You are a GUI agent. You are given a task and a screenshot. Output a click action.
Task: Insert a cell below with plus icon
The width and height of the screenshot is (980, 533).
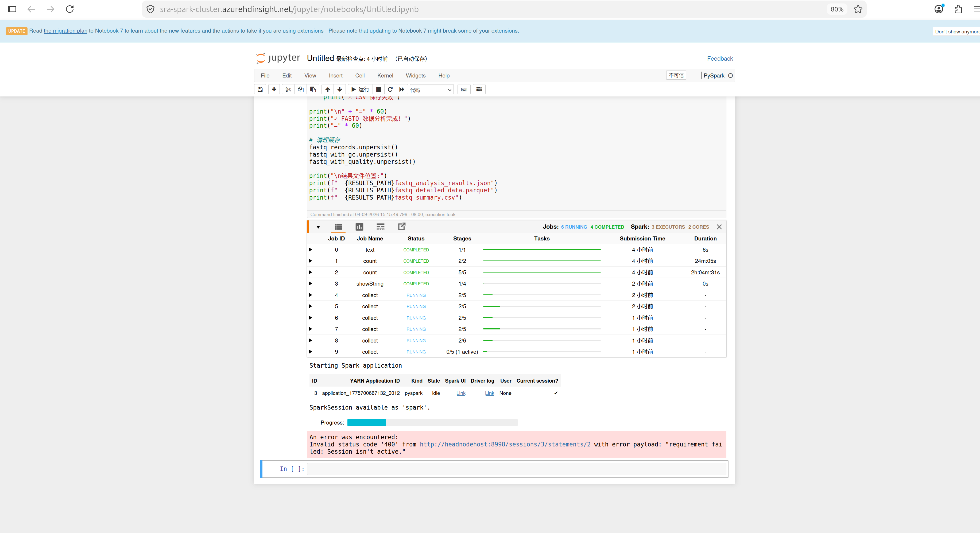tap(274, 90)
